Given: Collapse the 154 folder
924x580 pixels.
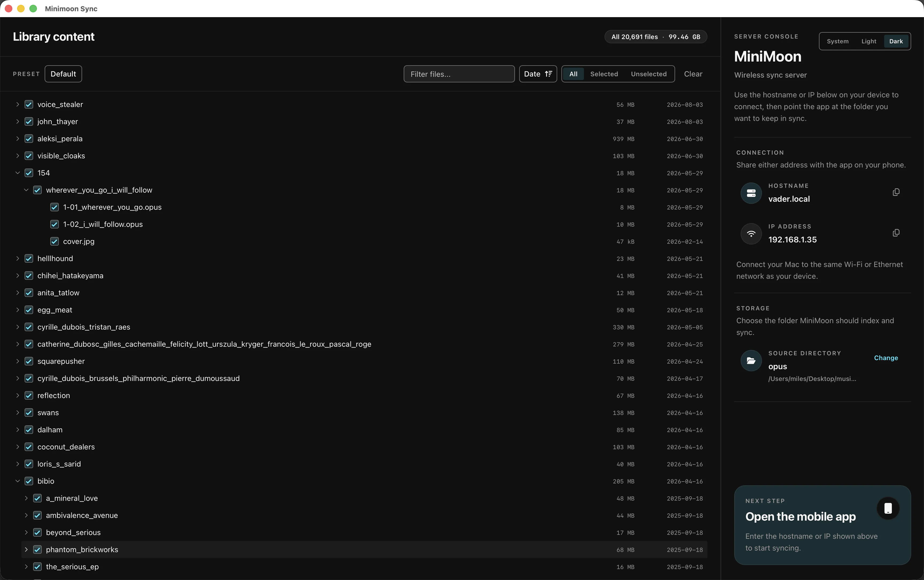Looking at the screenshot, I should pyautogui.click(x=18, y=173).
